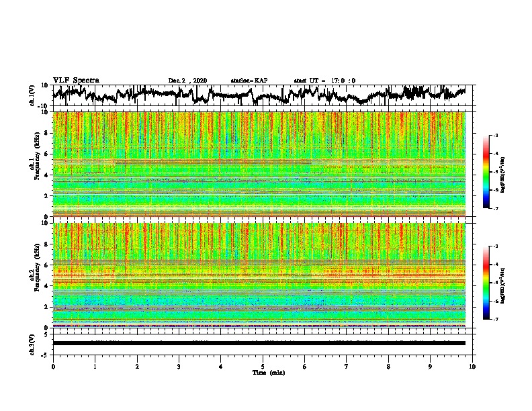Click the "8" kHz tick on ch.2 axis
Image resolution: width=532 pixels, height=411 pixels.
point(47,244)
